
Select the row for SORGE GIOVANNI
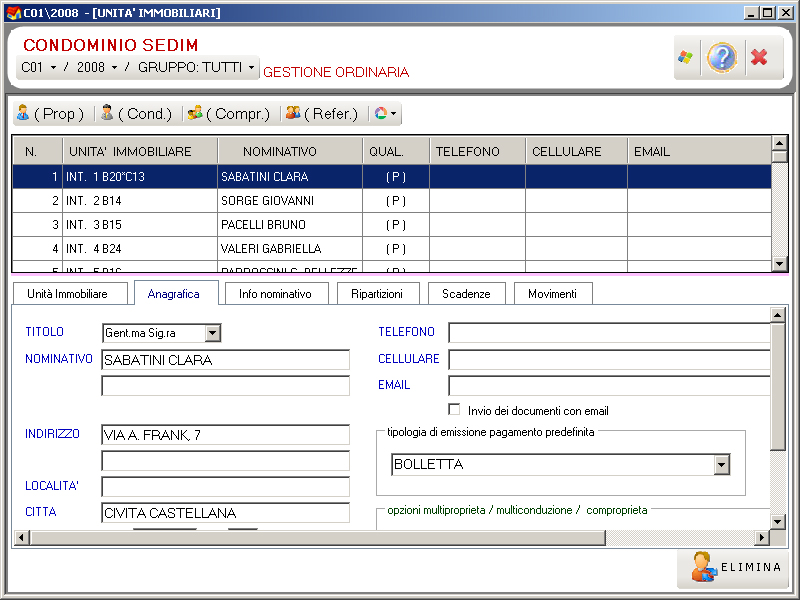point(392,201)
